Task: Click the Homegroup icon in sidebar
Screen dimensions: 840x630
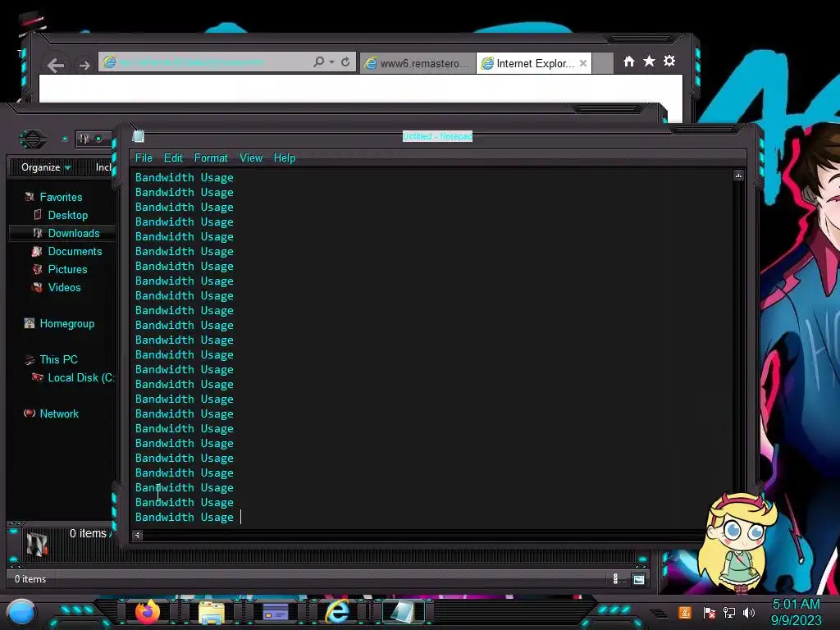Action: (30, 323)
